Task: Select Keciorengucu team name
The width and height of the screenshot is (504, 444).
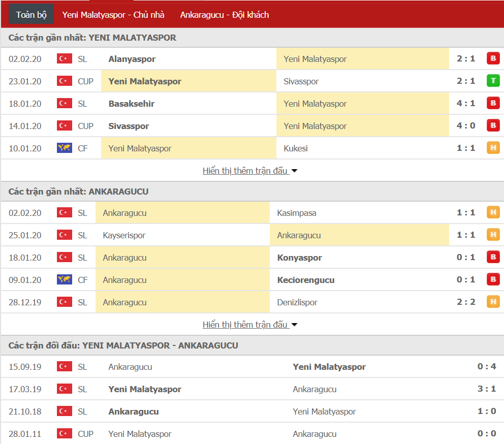Action: [x=306, y=280]
